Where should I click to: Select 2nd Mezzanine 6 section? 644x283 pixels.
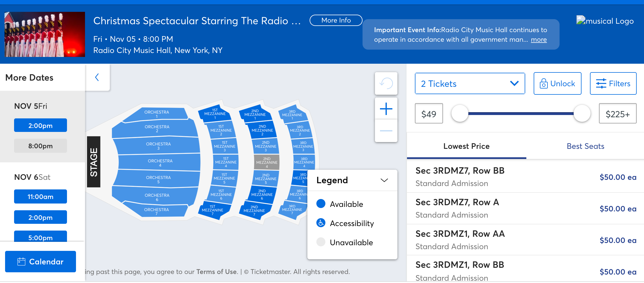pyautogui.click(x=262, y=194)
